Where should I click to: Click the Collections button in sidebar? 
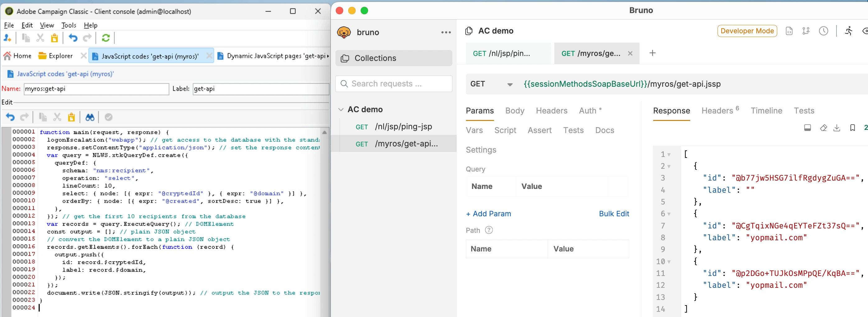tap(394, 58)
